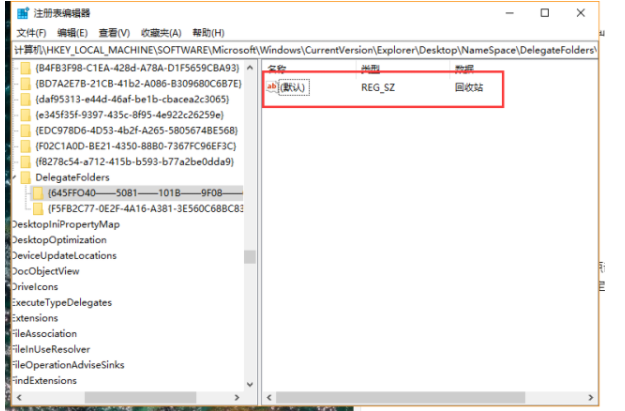Image resolution: width=625 pixels, height=411 pixels.
Task: Click folder icon of {BD7A2E7B-21CB-41b2-A086-B309680C6B7E}
Action: pos(25,84)
